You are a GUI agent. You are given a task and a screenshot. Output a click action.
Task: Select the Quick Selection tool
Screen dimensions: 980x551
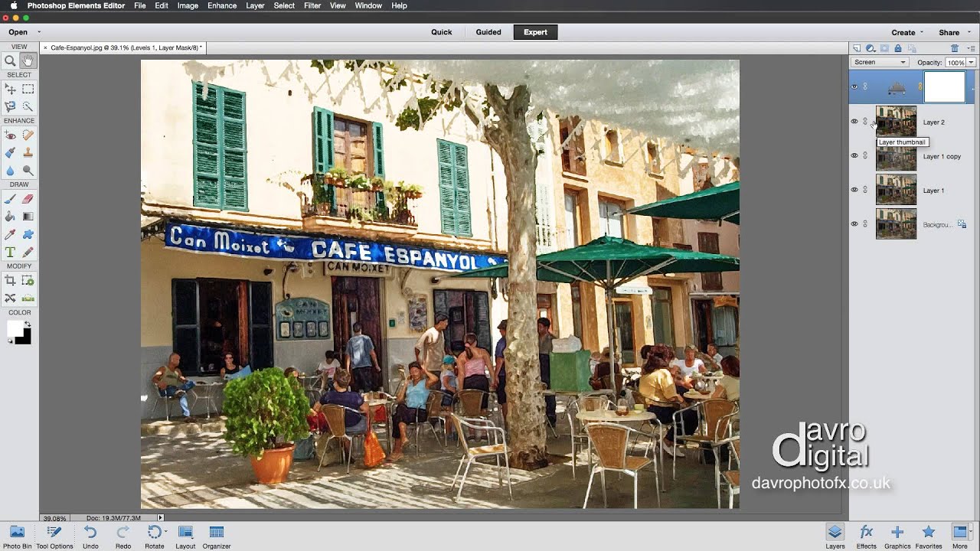28,107
